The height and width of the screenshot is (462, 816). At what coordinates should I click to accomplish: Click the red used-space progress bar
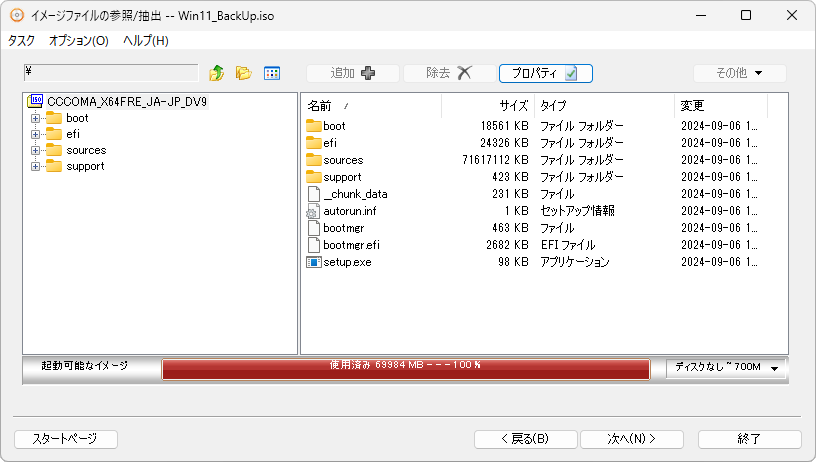(x=406, y=369)
